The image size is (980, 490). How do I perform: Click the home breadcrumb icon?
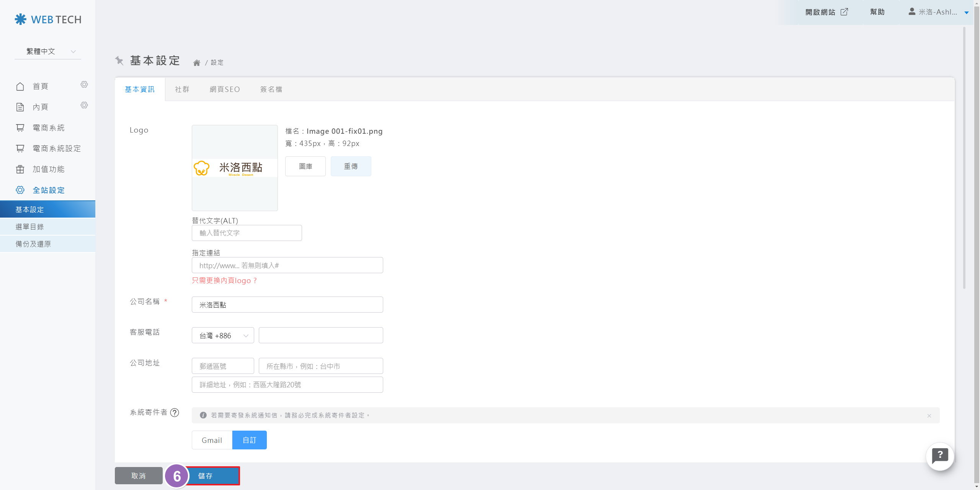(196, 63)
